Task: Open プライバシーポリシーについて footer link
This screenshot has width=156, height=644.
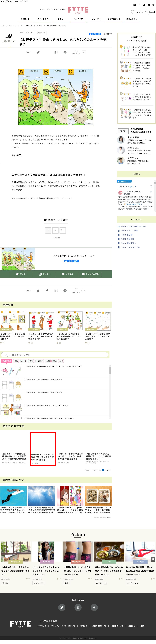Action: (63, 626)
